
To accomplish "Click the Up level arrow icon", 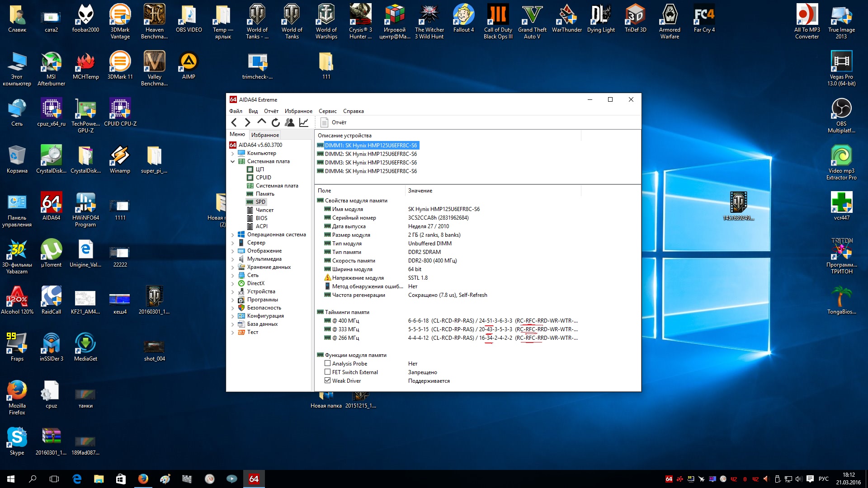I will coord(261,122).
